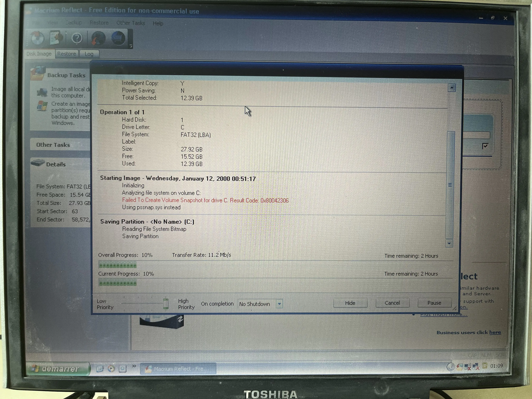Viewport: 532px width, 399px height.
Task: Open the View menu
Action: point(52,23)
